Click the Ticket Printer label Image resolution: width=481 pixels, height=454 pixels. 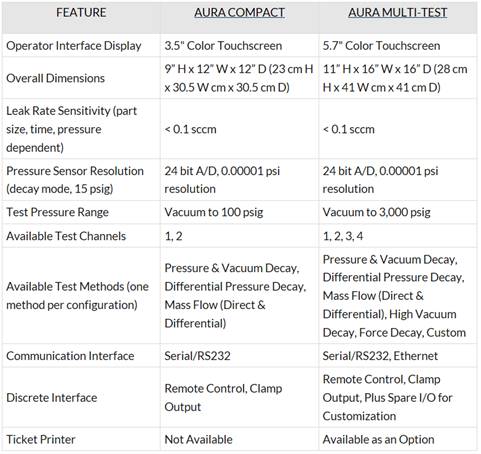[x=41, y=439]
